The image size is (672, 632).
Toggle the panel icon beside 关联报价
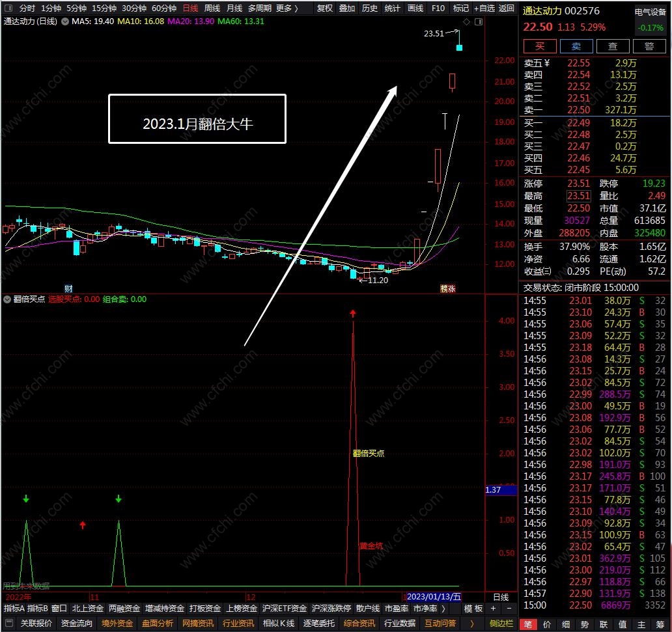pyautogui.click(x=9, y=623)
